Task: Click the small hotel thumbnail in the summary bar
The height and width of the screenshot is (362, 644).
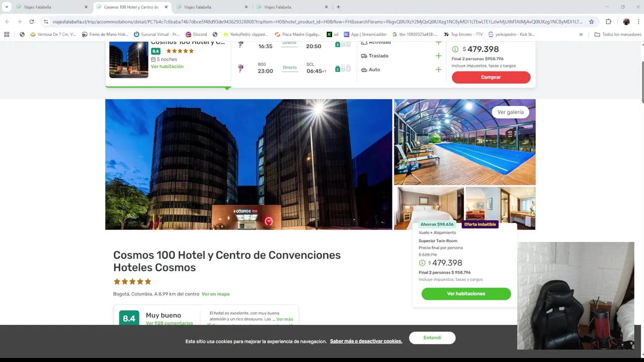Action: (x=129, y=59)
